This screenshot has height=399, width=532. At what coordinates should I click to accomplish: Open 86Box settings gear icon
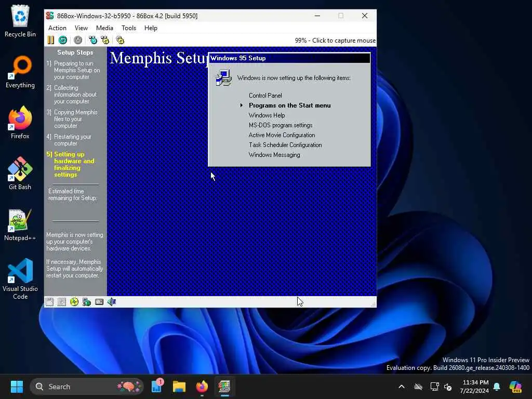120,40
